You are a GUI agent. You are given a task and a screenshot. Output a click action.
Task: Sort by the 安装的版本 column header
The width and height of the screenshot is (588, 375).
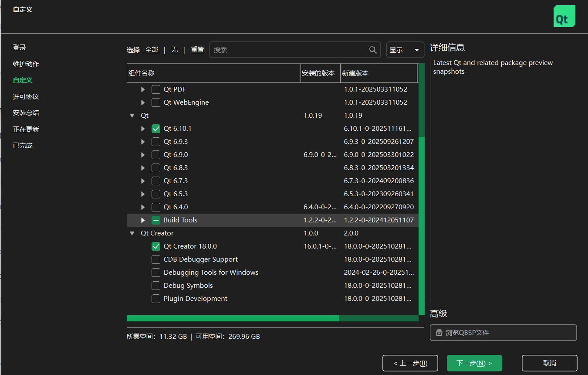pyautogui.click(x=320, y=73)
